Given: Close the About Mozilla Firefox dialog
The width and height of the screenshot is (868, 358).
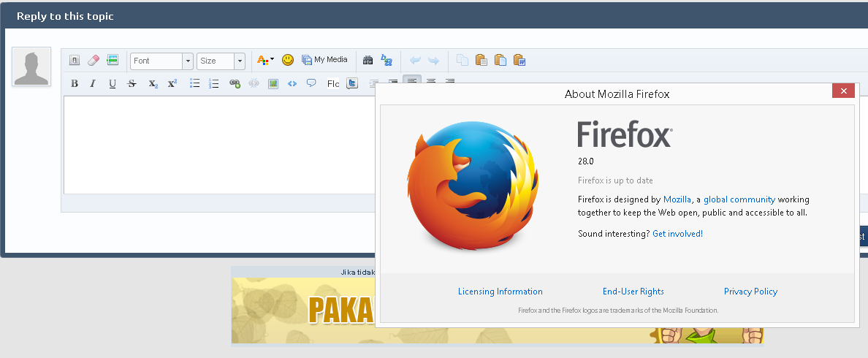Looking at the screenshot, I should (x=843, y=91).
